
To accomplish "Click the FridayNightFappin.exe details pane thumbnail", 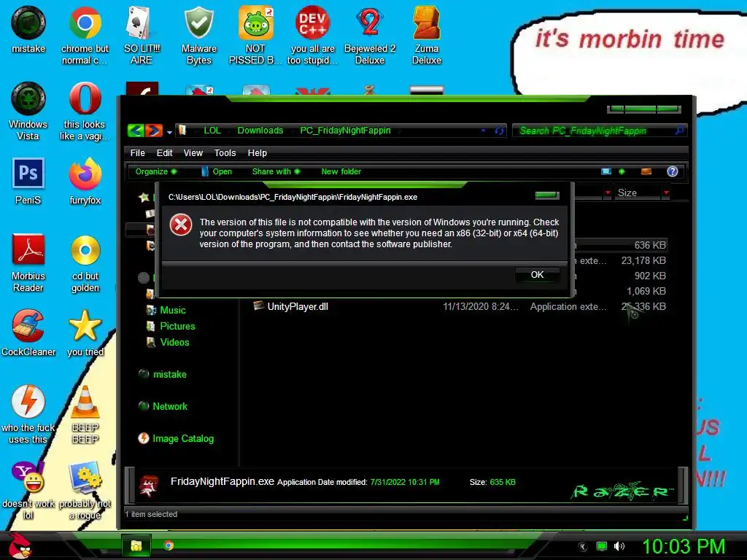I will tap(149, 486).
